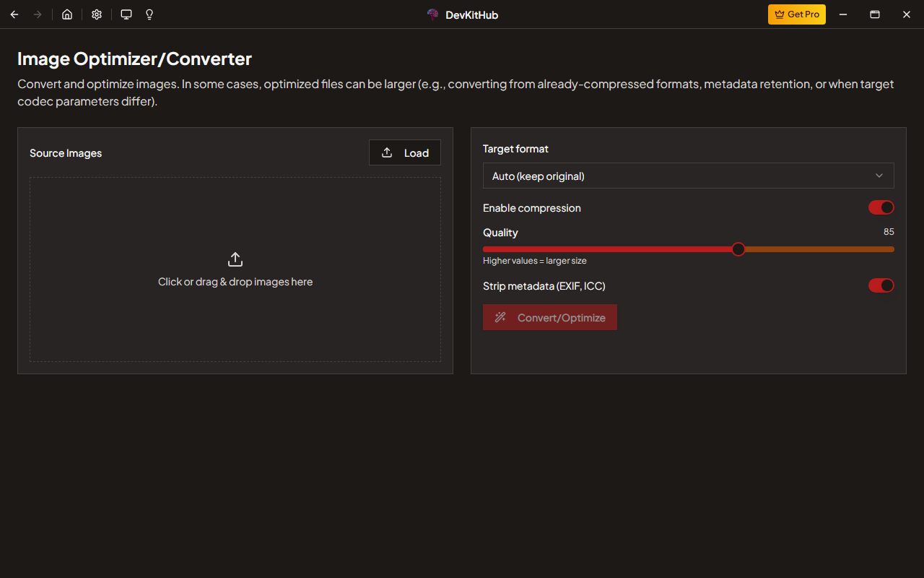The height and width of the screenshot is (578, 924).
Task: Click the Target format label
Action: pos(515,149)
